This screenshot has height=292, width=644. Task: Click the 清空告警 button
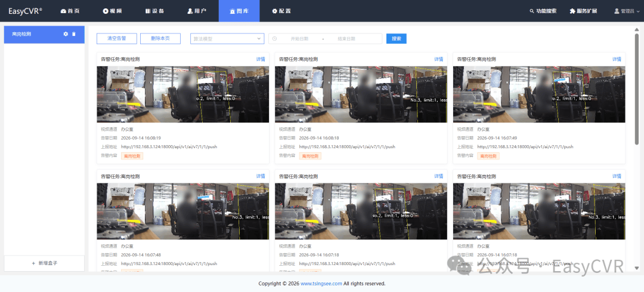pyautogui.click(x=117, y=39)
